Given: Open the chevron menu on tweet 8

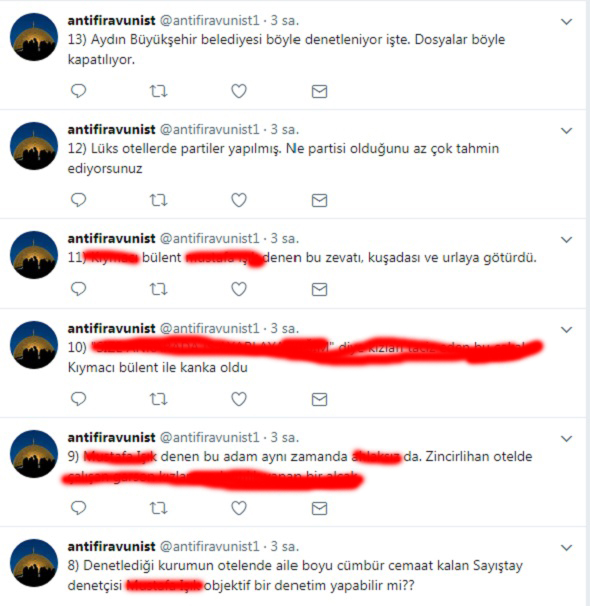Looking at the screenshot, I should click(566, 548).
